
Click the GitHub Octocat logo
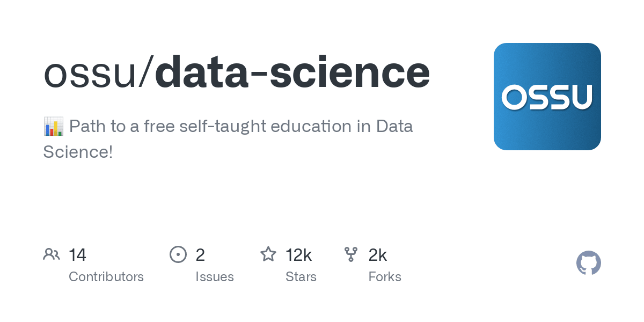point(588,264)
